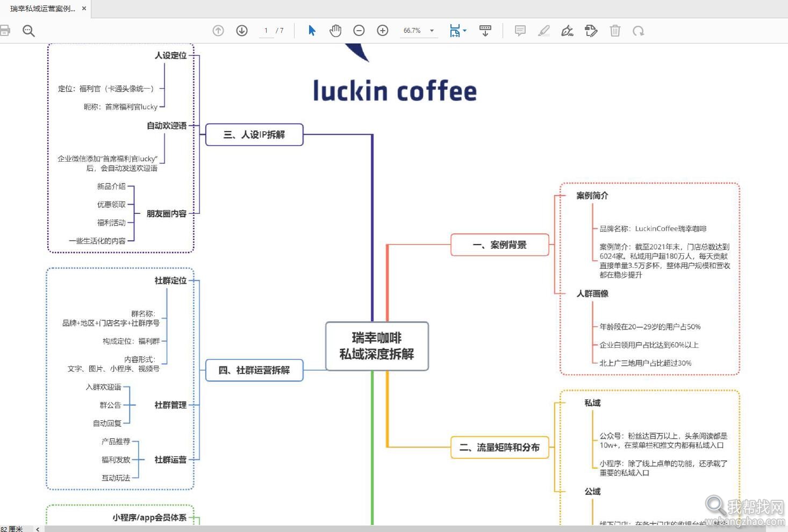Click the page number input field
788x532 pixels.
[x=266, y=31]
